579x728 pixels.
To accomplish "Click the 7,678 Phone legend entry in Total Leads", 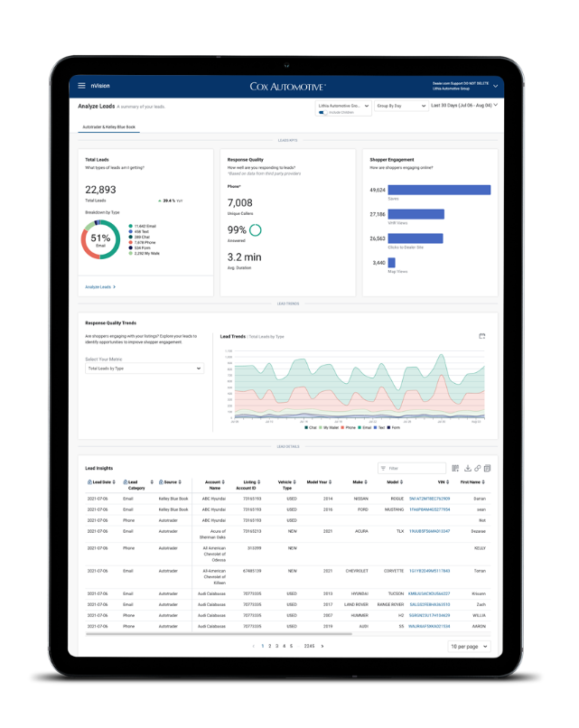I will click(142, 242).
